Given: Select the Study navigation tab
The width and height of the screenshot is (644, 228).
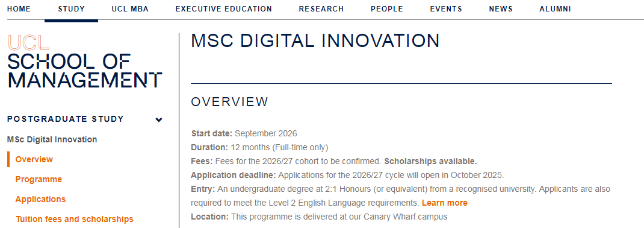Looking at the screenshot, I should pyautogui.click(x=72, y=9).
